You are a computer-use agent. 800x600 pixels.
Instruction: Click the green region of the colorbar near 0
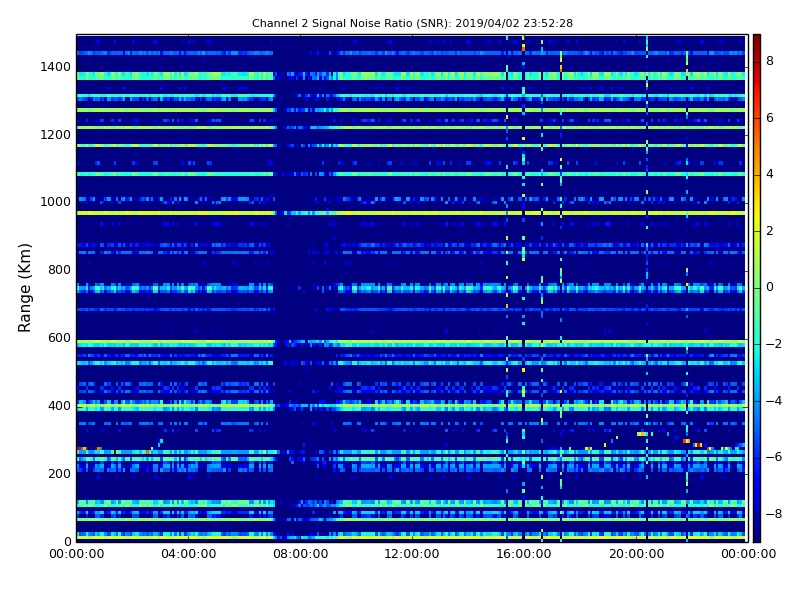[757, 288]
